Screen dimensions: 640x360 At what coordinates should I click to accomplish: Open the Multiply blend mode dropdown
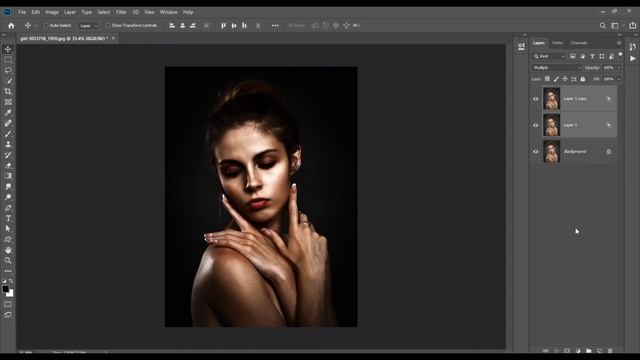point(557,68)
